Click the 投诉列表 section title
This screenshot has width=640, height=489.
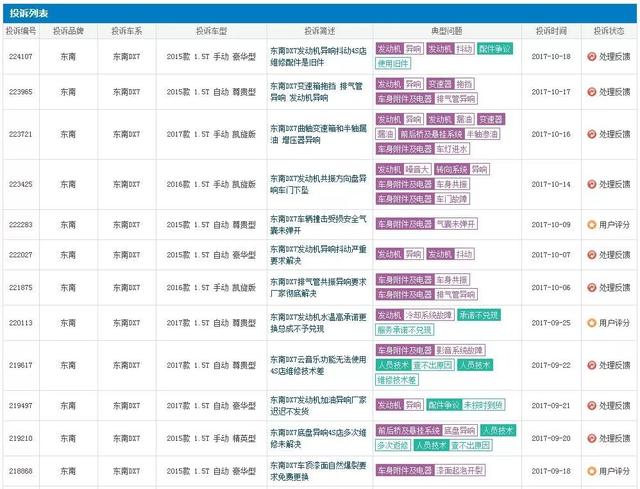pyautogui.click(x=29, y=13)
